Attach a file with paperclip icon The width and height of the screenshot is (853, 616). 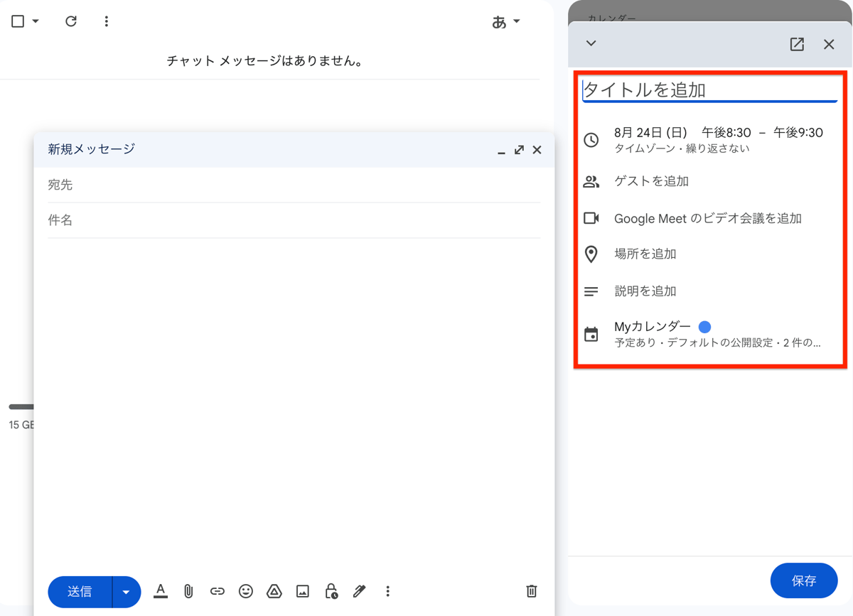[x=188, y=591]
